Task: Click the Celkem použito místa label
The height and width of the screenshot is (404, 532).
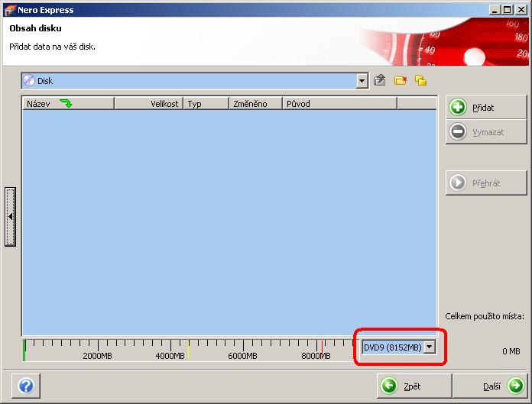Action: 485,316
